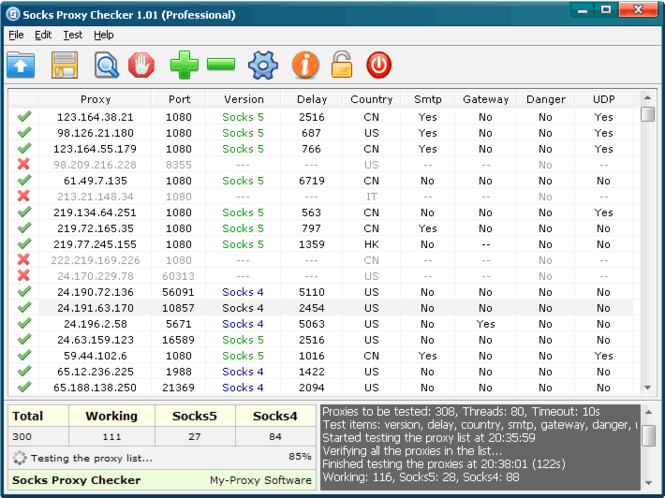Click the padlock register icon
This screenshot has height=498, width=665.
(342, 64)
